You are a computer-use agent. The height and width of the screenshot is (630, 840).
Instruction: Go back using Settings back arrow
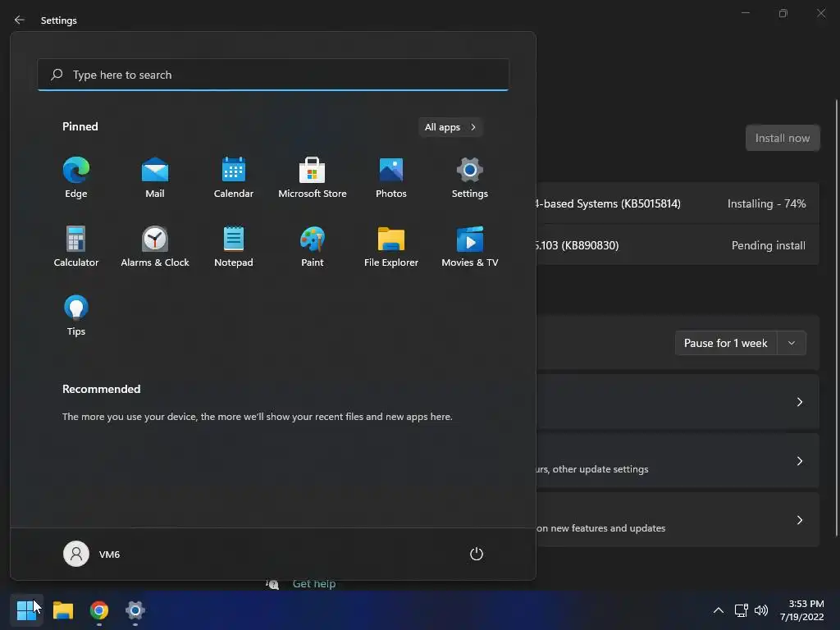pos(20,20)
